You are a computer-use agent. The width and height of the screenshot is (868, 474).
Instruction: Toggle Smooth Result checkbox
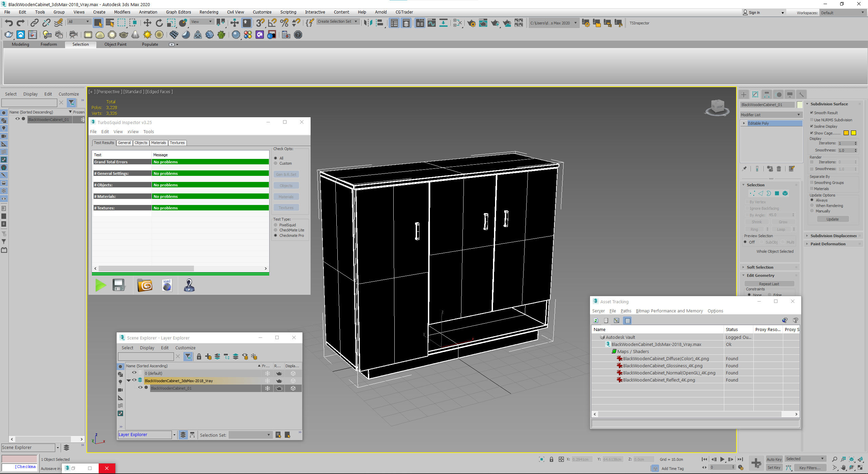pyautogui.click(x=812, y=113)
